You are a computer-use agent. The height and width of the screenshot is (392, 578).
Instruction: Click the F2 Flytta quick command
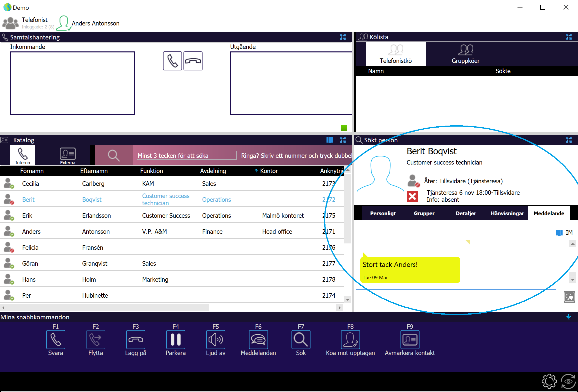(95, 340)
